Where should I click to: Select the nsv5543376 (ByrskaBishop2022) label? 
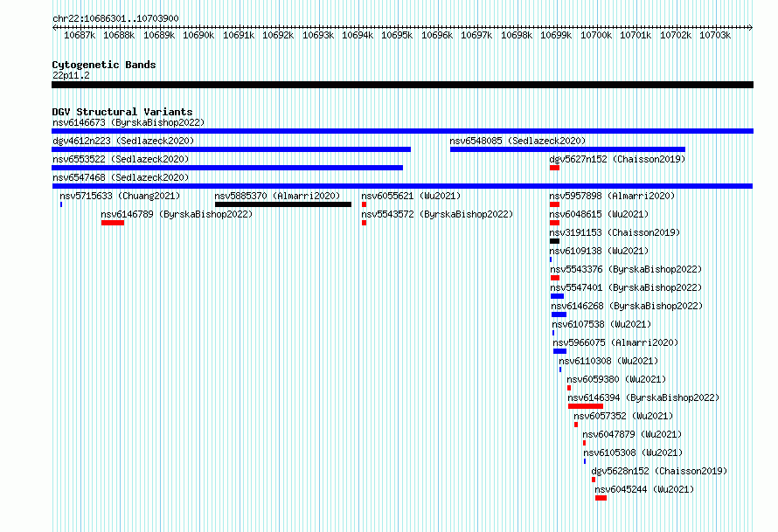[x=626, y=269]
